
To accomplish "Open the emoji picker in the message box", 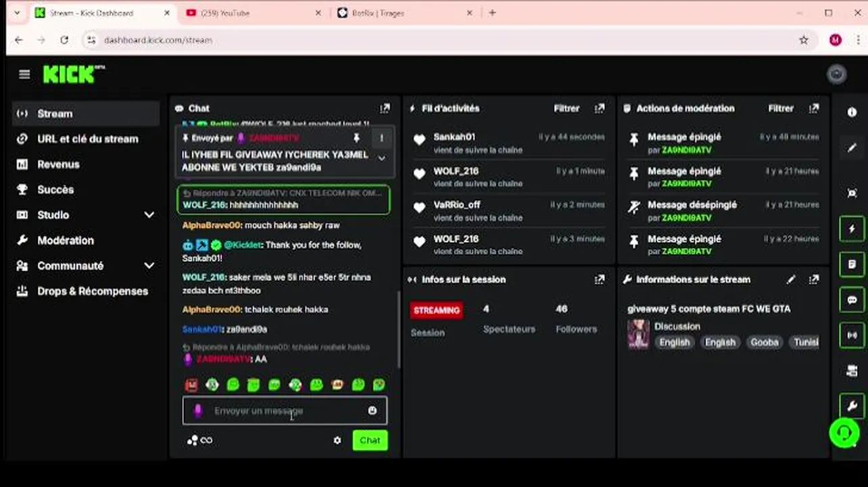I will pyautogui.click(x=372, y=411).
